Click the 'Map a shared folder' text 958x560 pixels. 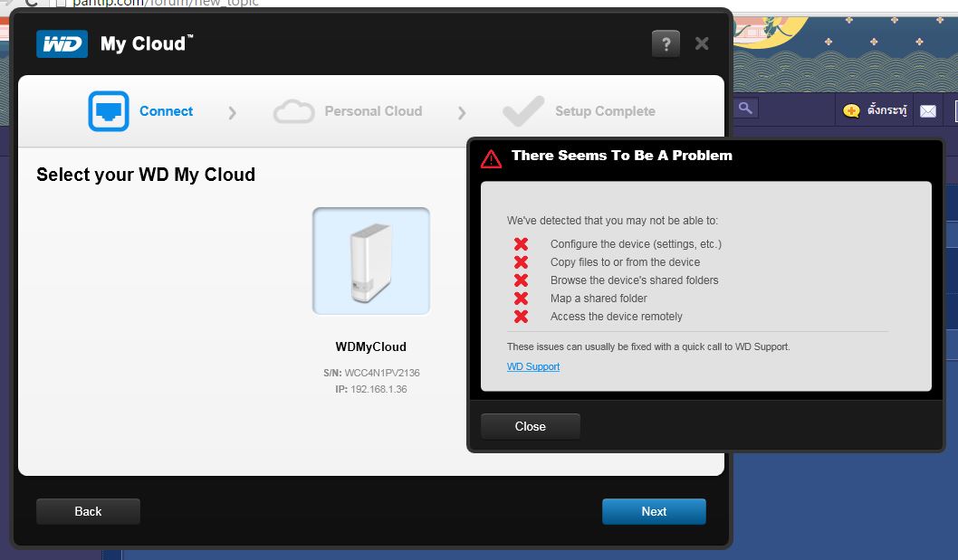(x=599, y=299)
